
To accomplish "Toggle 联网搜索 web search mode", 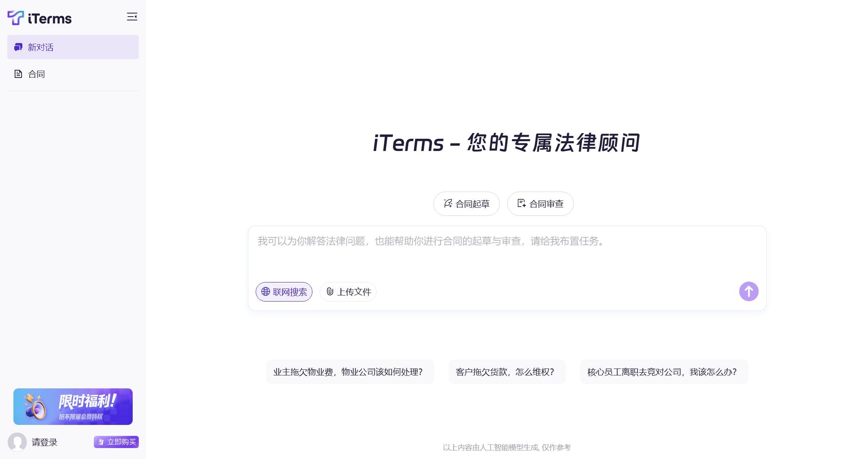I will [284, 291].
